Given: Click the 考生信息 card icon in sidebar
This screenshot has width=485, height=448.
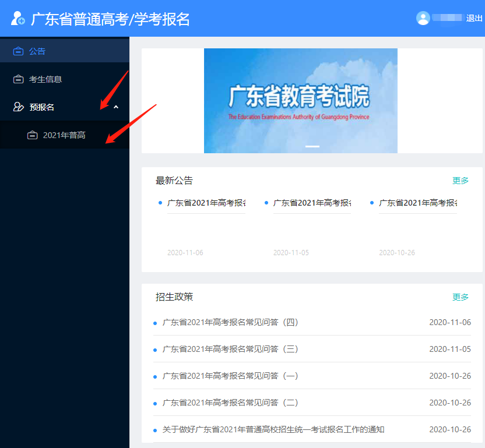Looking at the screenshot, I should tap(17, 79).
